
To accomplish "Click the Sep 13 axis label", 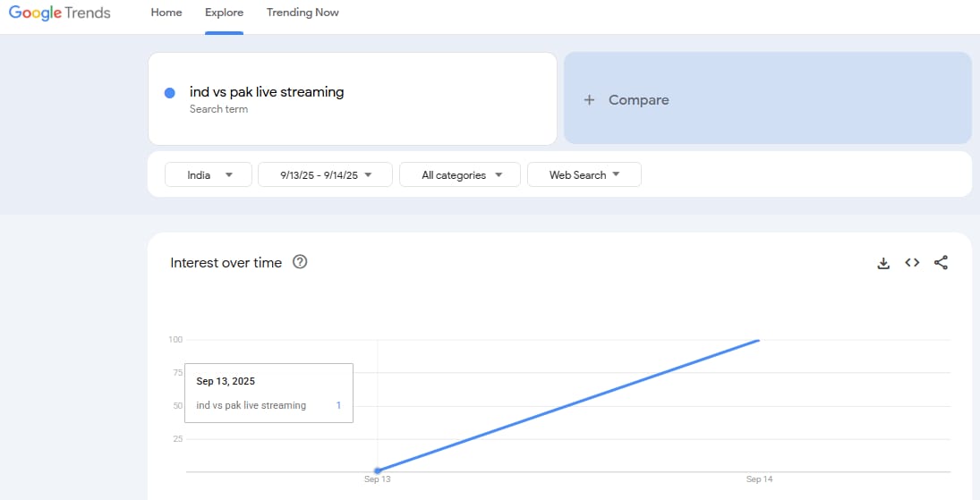I will click(x=378, y=479).
